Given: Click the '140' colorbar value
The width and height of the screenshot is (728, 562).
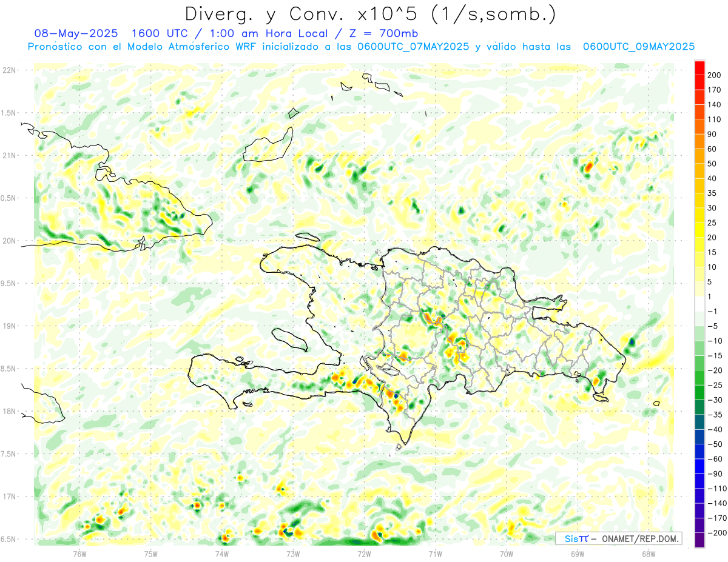Looking at the screenshot, I should pyautogui.click(x=714, y=104).
